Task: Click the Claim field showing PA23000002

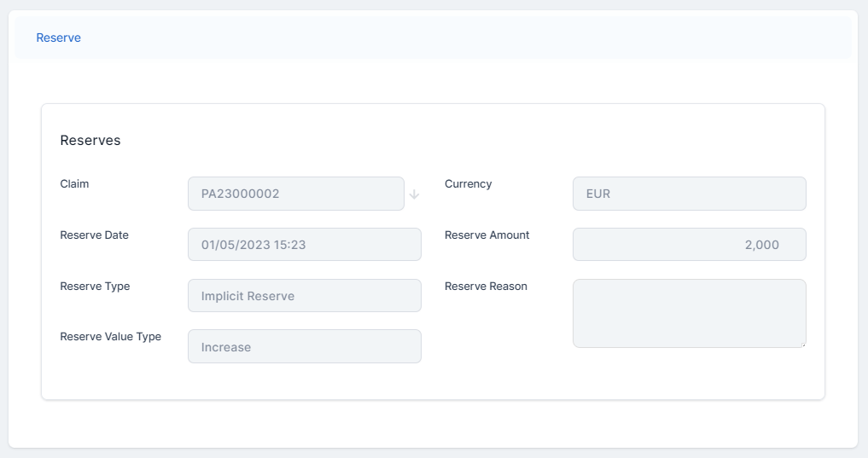Action: (295, 194)
